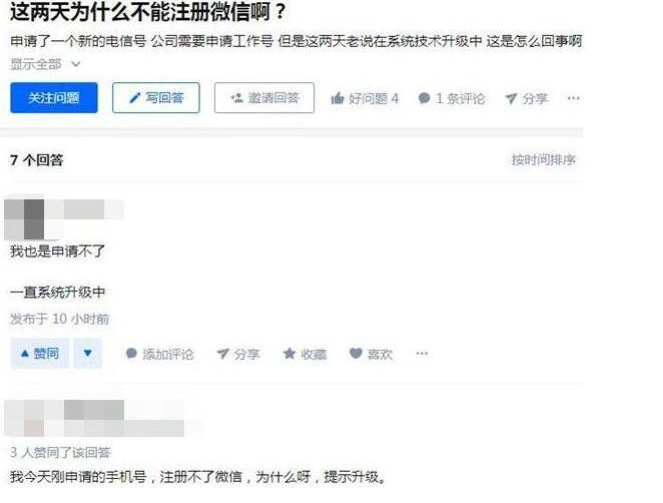Click the thumbs-up 好问题 icon

coord(337,98)
